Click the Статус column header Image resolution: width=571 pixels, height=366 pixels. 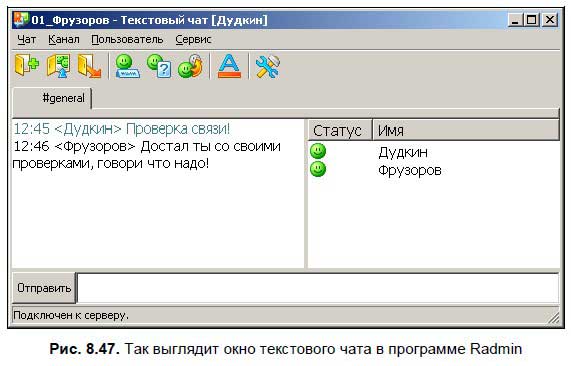[340, 130]
